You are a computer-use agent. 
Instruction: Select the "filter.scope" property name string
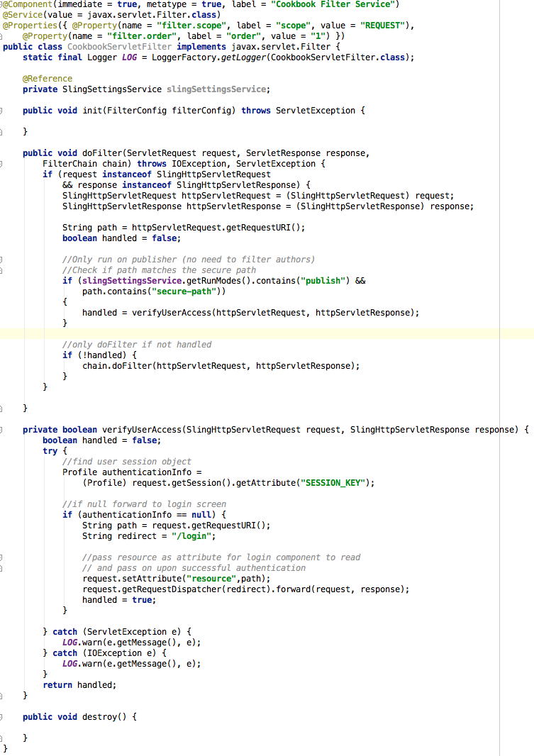pyautogui.click(x=191, y=26)
